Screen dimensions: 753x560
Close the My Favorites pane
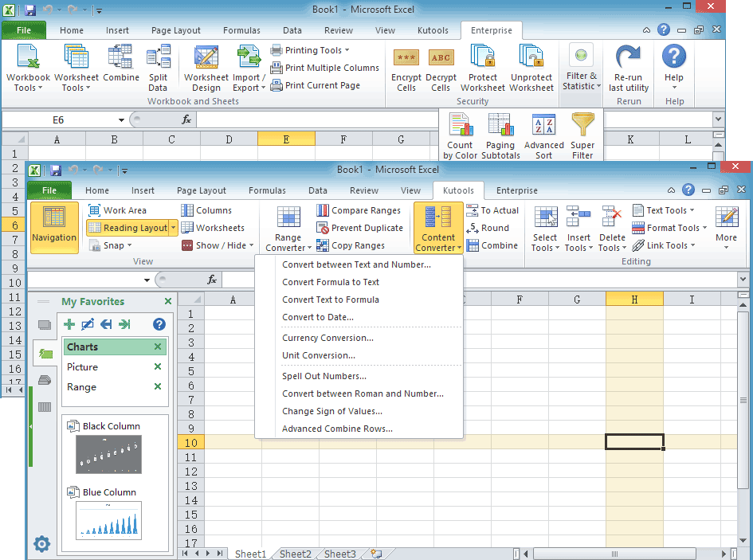(168, 301)
